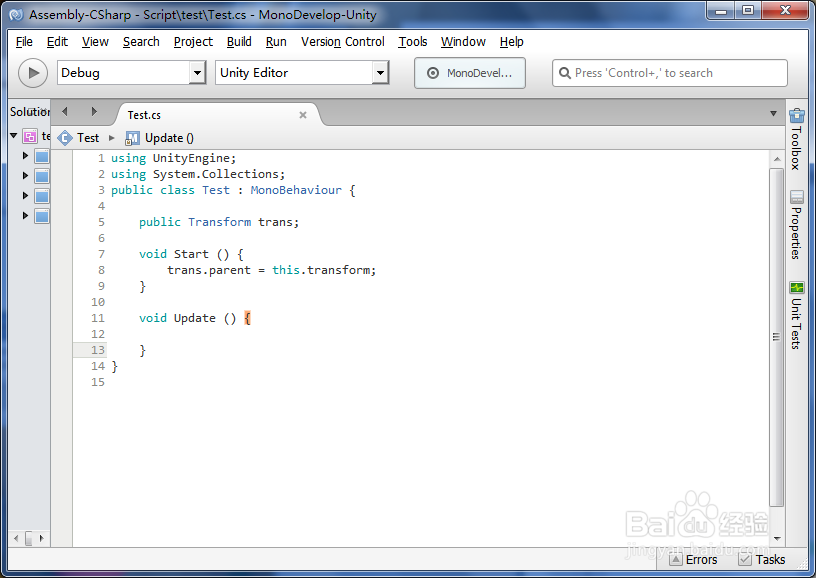
Task: Select the fourth project icon in tree
Action: (x=42, y=216)
